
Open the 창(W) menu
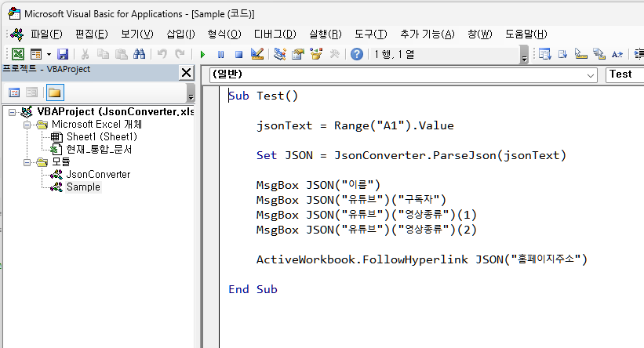pos(480,34)
